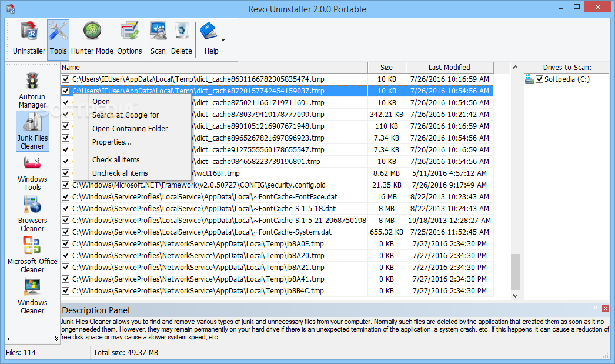Click sidebar scroll left arrow
Viewport: 615px width, 364px height.
pyautogui.click(x=8, y=339)
